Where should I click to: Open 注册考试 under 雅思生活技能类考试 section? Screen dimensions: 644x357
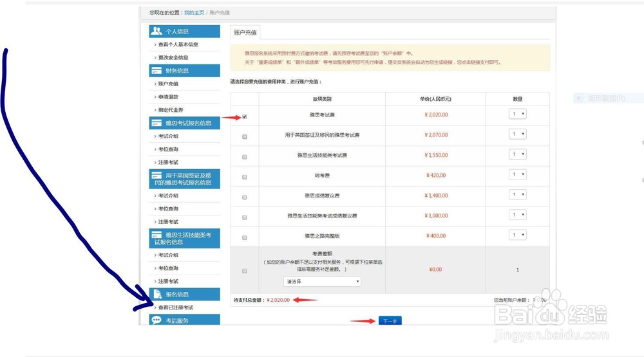[168, 282]
